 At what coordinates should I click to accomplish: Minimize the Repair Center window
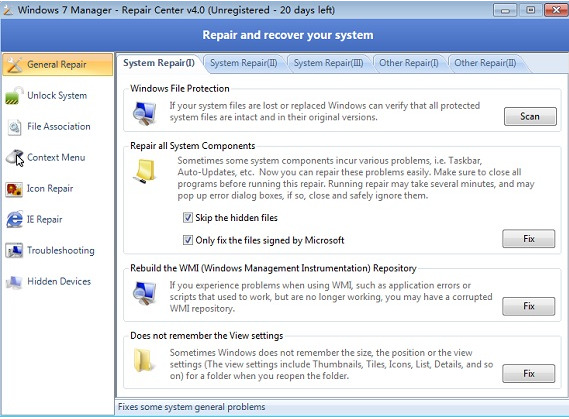(505, 11)
